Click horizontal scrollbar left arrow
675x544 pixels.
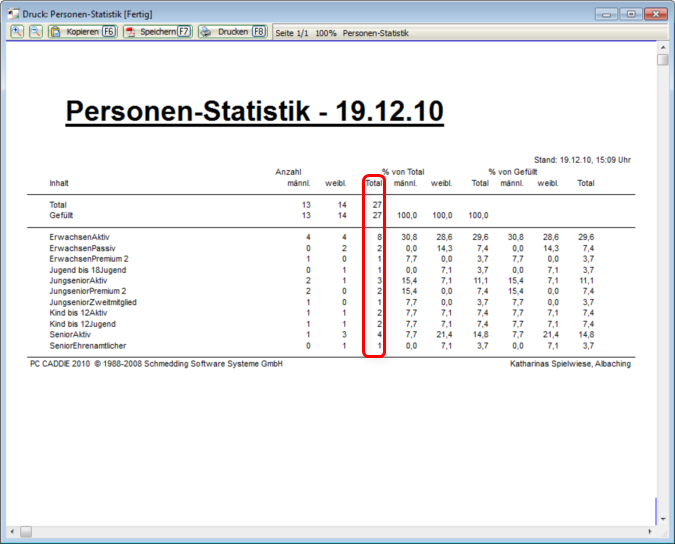pyautogui.click(x=12, y=532)
